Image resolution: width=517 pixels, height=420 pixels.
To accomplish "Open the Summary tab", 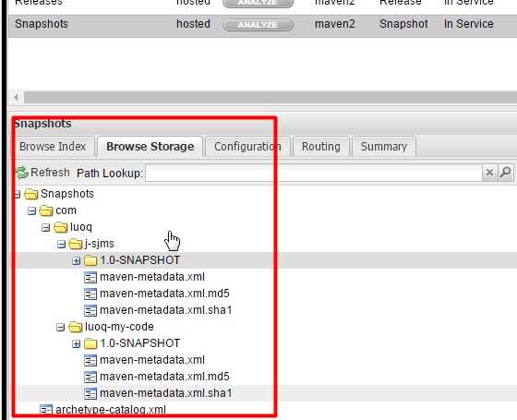I will [x=384, y=147].
